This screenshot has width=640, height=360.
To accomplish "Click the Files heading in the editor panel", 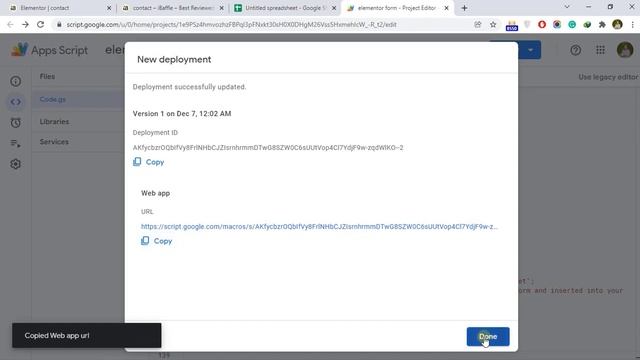I will (47, 76).
